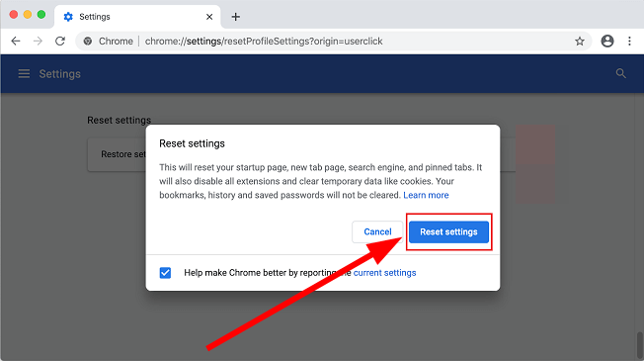
Task: Click the browser back arrow
Action: 16,42
